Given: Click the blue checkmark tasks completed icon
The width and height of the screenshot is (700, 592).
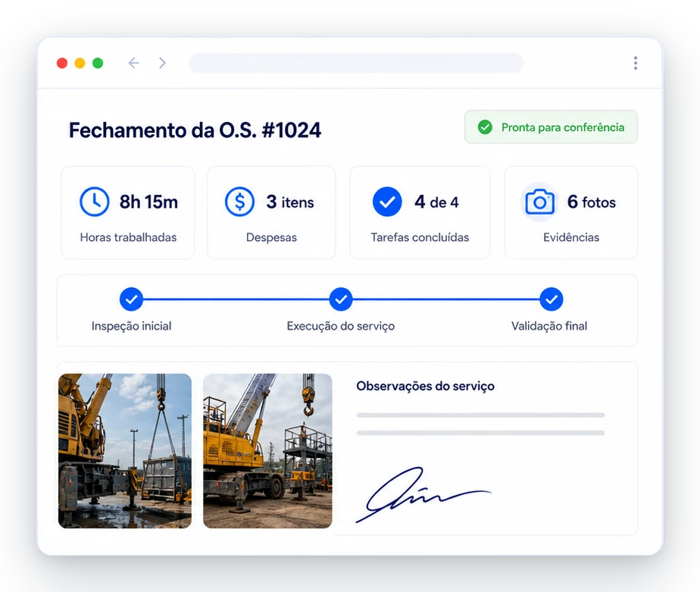Looking at the screenshot, I should 387,202.
